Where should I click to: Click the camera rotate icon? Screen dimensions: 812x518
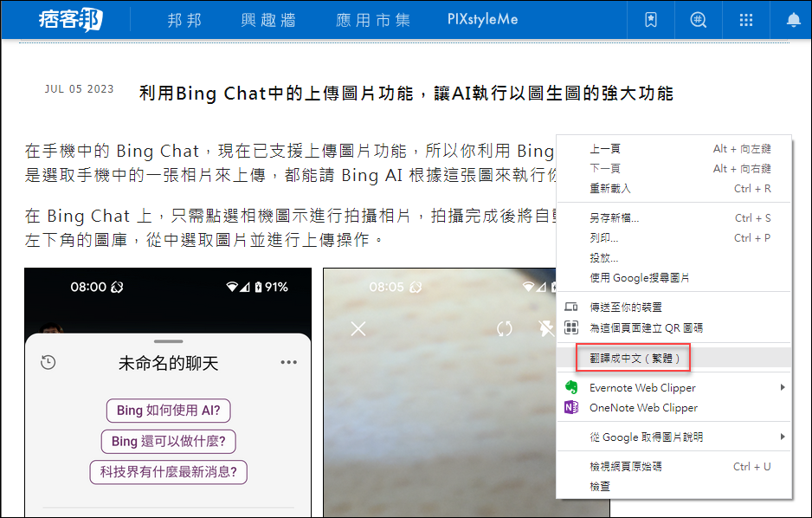click(505, 328)
